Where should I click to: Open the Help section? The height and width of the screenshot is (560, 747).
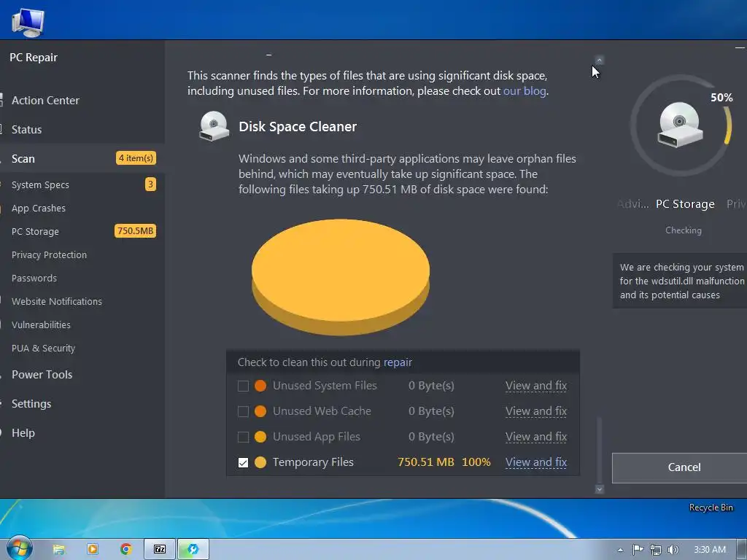tap(23, 433)
